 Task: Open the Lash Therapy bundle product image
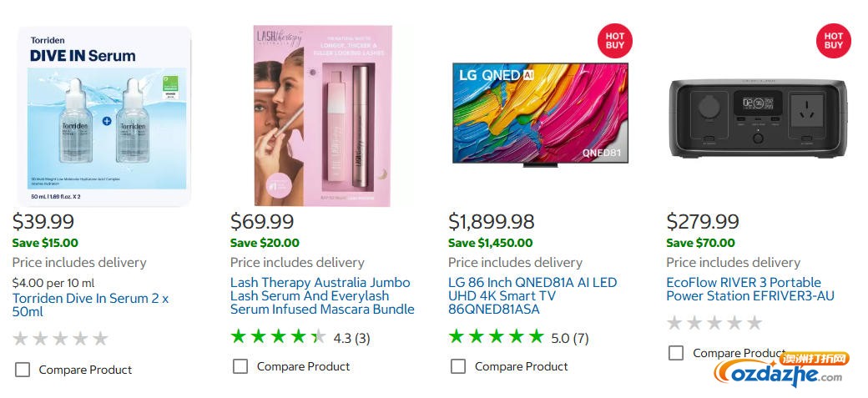322,117
